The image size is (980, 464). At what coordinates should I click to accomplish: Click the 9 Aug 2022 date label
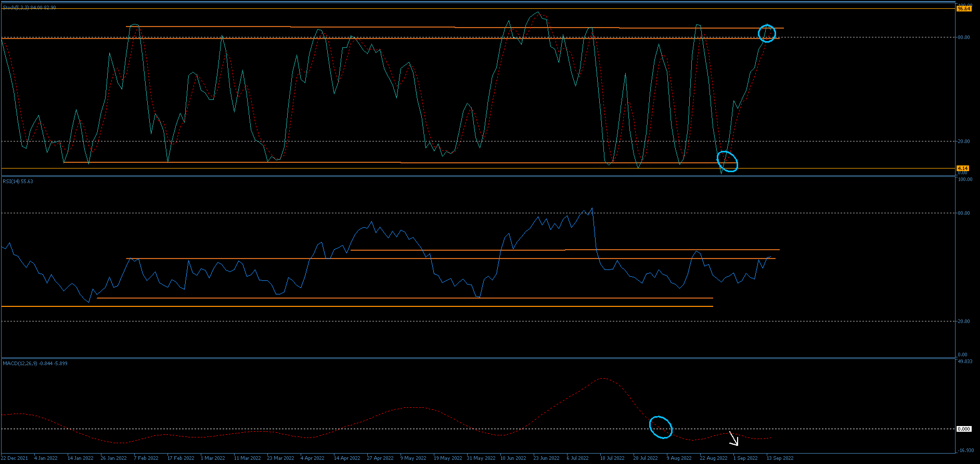click(679, 458)
